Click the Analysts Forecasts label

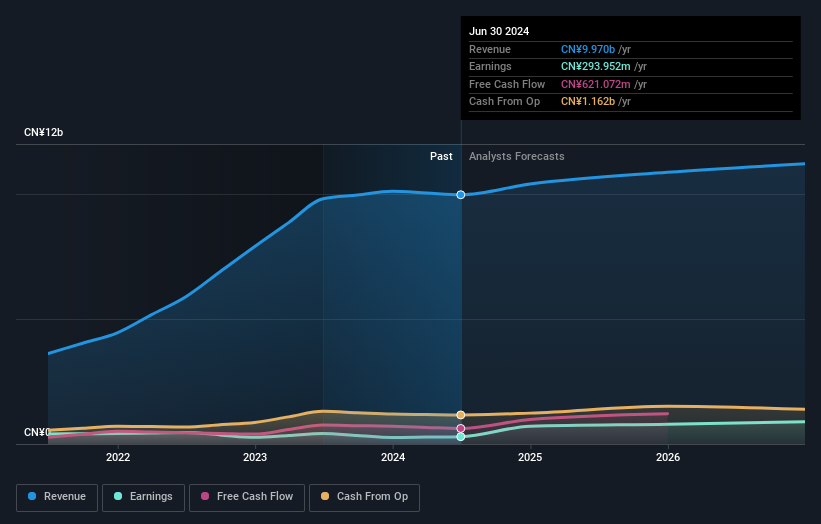(517, 157)
